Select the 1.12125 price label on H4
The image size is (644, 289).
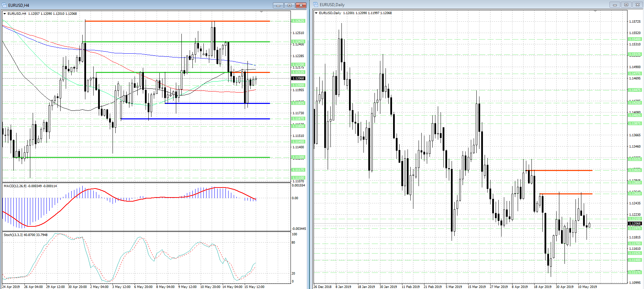click(x=298, y=72)
